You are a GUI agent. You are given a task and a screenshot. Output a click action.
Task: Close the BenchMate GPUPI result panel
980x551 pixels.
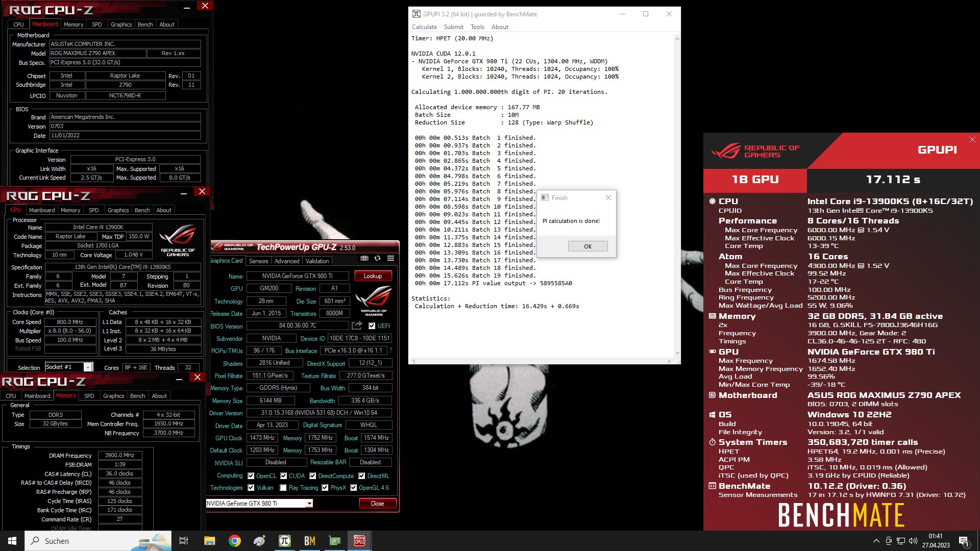972,139
